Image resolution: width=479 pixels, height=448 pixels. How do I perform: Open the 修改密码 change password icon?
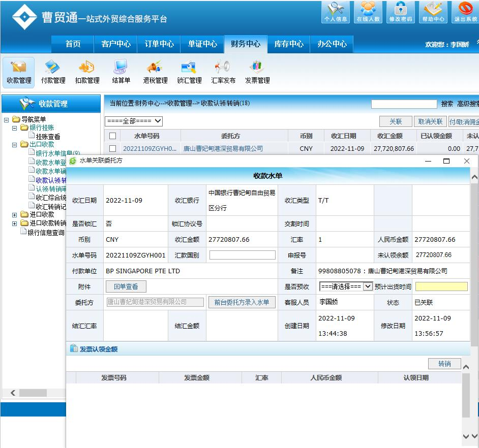coord(401,12)
